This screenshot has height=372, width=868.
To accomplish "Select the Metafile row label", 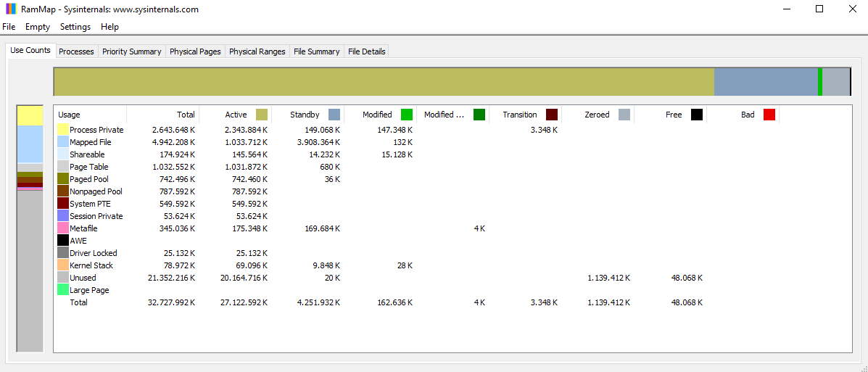I will (83, 228).
